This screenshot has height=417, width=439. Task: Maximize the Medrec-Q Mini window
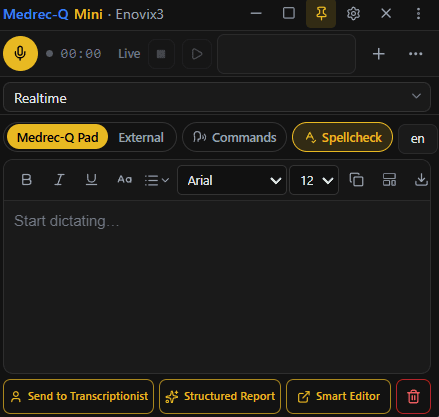pyautogui.click(x=289, y=14)
